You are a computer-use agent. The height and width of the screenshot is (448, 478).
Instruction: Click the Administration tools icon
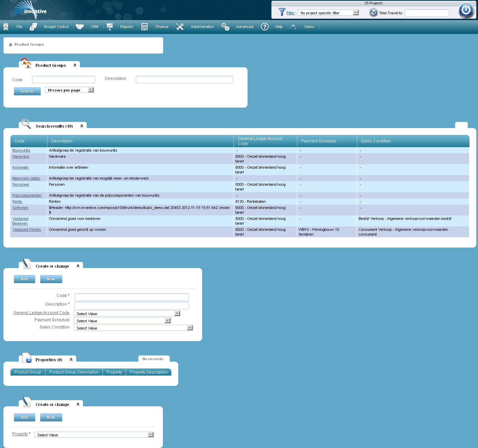pos(180,27)
